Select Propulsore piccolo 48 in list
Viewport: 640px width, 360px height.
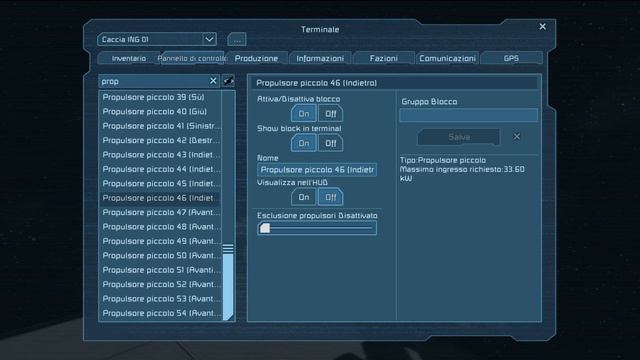(x=160, y=227)
